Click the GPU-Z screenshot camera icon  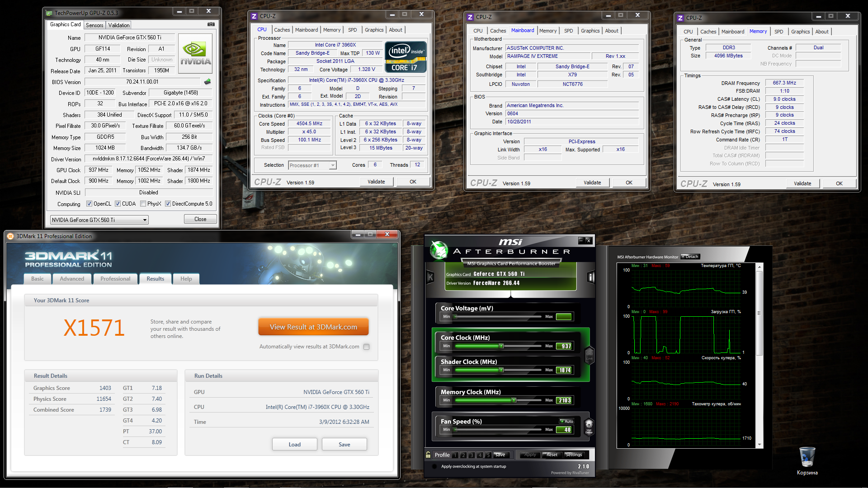point(211,24)
